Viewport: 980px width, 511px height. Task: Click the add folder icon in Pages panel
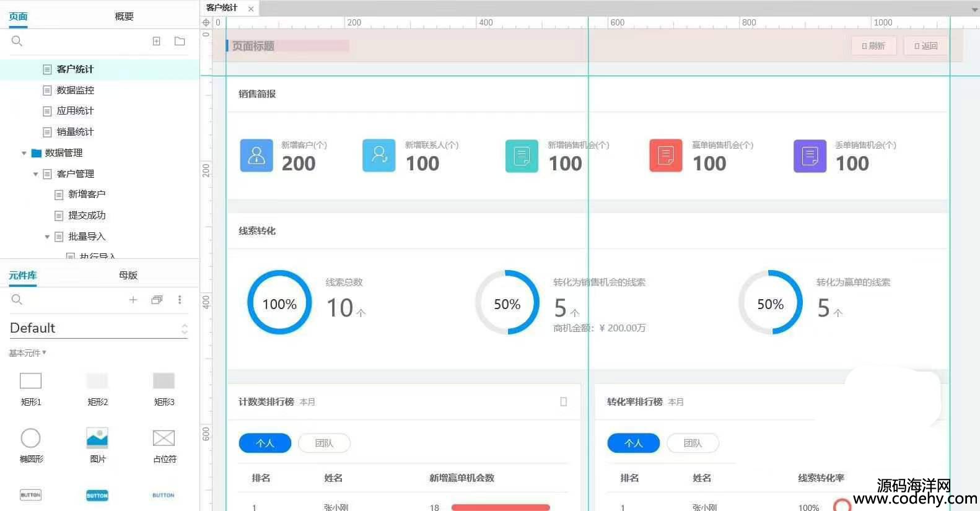tap(180, 41)
